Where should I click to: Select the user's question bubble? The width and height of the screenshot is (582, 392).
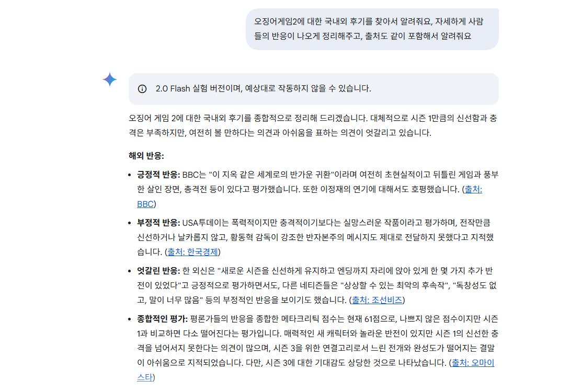point(371,29)
